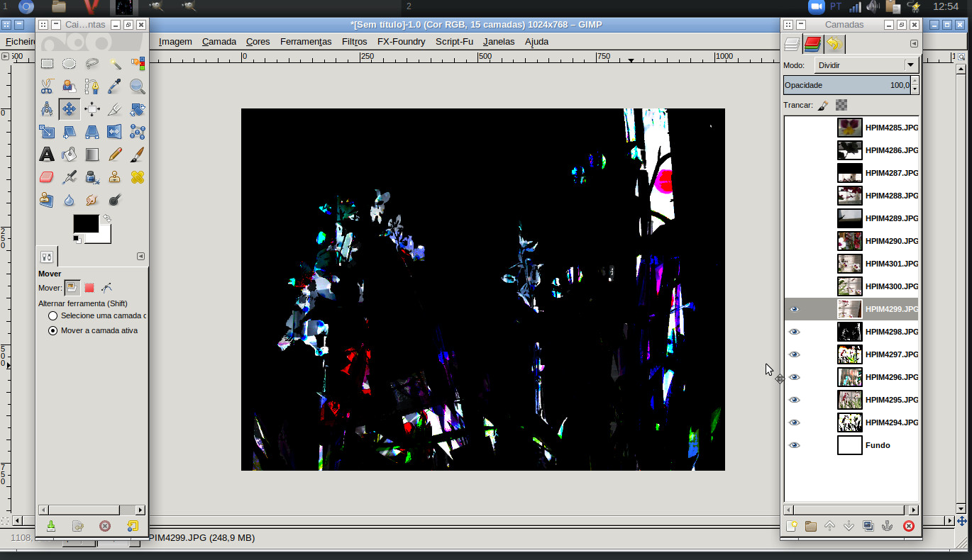972x560 pixels.
Task: Select the Measure compass tool
Action: coord(47,109)
